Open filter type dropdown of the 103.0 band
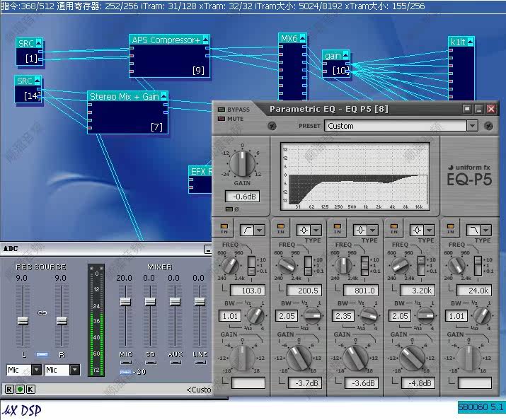Image resolution: width=506 pixels, height=420 pixels. tap(260, 230)
